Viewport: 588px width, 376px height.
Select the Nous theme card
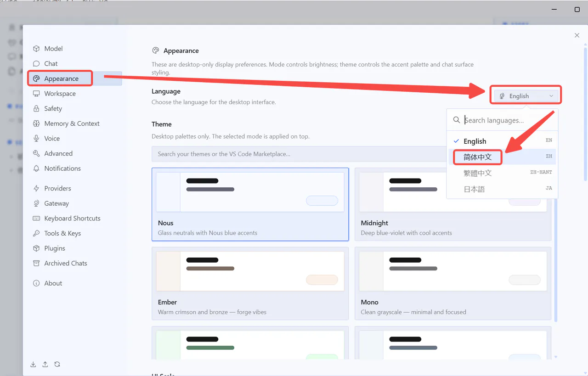tap(250, 204)
